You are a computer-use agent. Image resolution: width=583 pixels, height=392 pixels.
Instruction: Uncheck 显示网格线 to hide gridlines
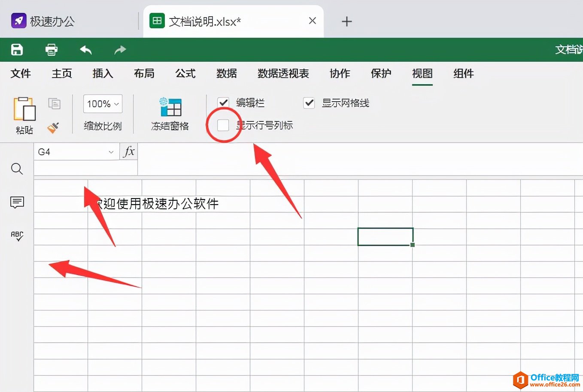tap(309, 103)
